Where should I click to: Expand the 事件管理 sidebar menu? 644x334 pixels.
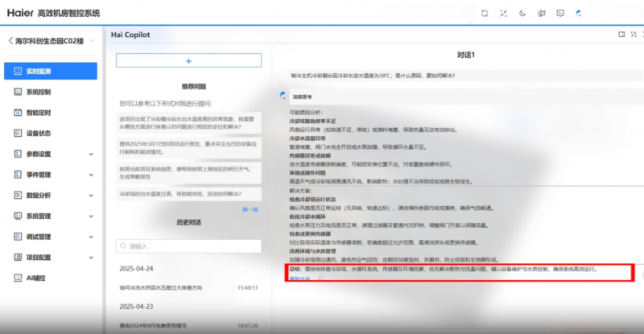(x=48, y=175)
